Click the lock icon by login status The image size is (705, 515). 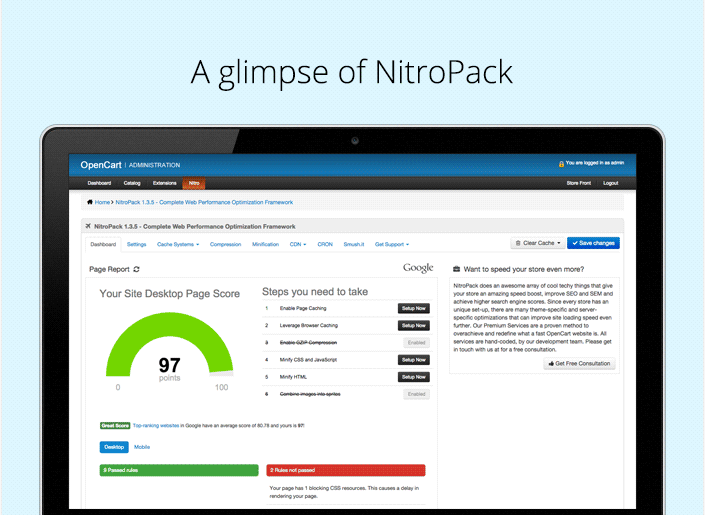[x=561, y=163]
